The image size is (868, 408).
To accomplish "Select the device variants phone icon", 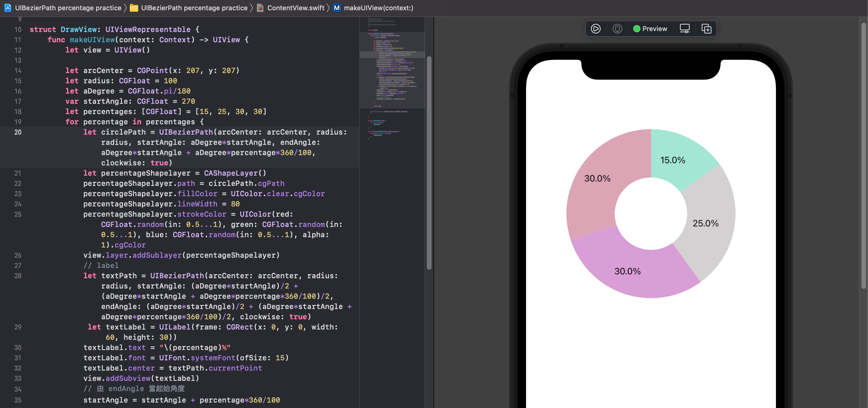I will pos(617,29).
